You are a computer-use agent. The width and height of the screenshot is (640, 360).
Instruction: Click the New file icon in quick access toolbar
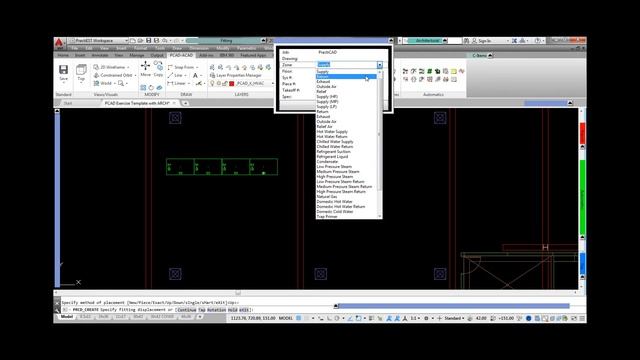[x=133, y=41]
